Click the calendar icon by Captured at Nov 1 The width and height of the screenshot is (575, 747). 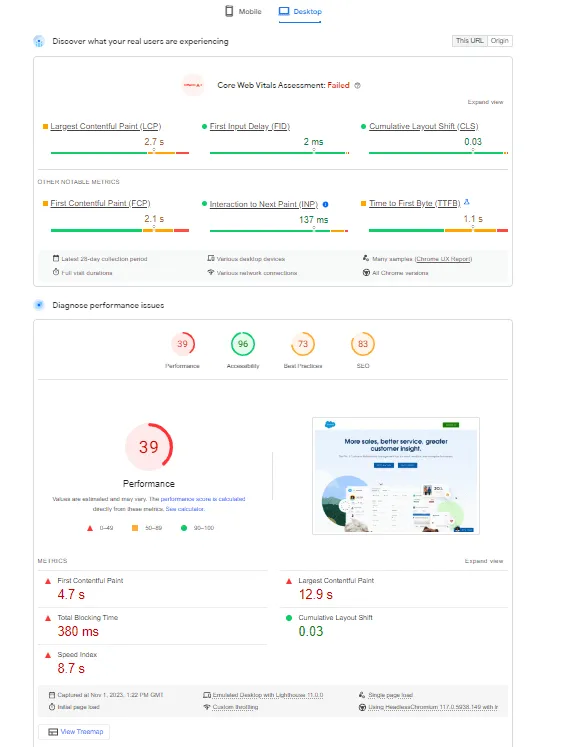tap(52, 695)
